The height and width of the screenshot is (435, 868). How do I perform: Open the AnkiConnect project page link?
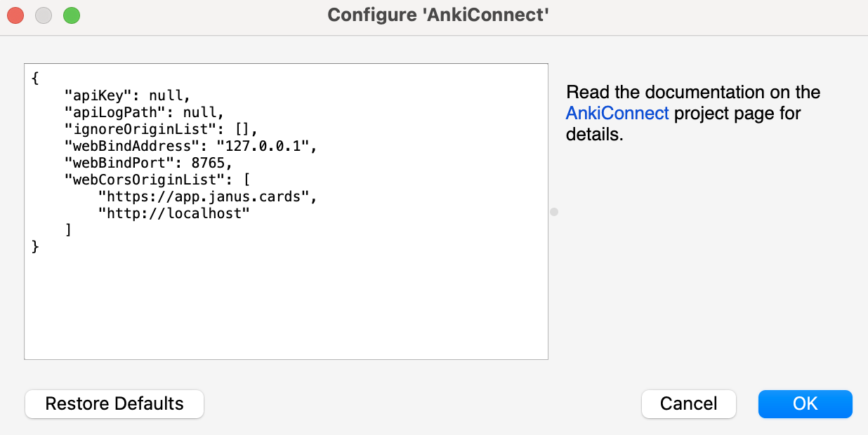click(x=617, y=113)
